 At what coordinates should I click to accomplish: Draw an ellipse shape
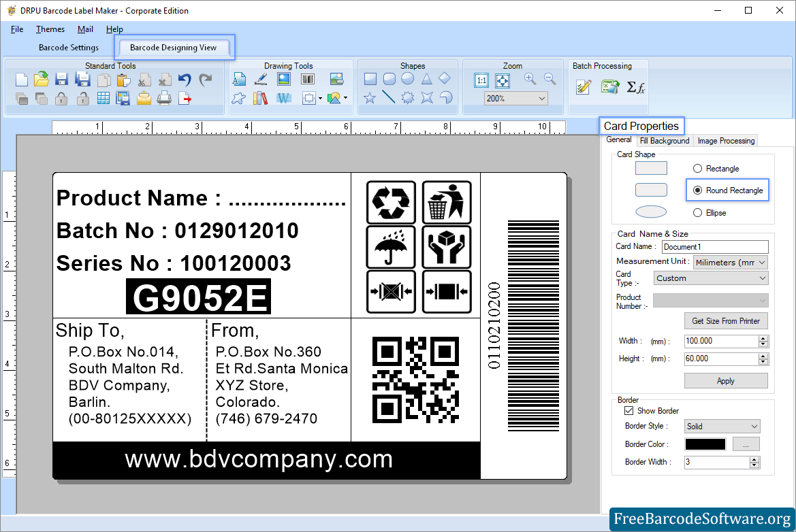pos(408,79)
